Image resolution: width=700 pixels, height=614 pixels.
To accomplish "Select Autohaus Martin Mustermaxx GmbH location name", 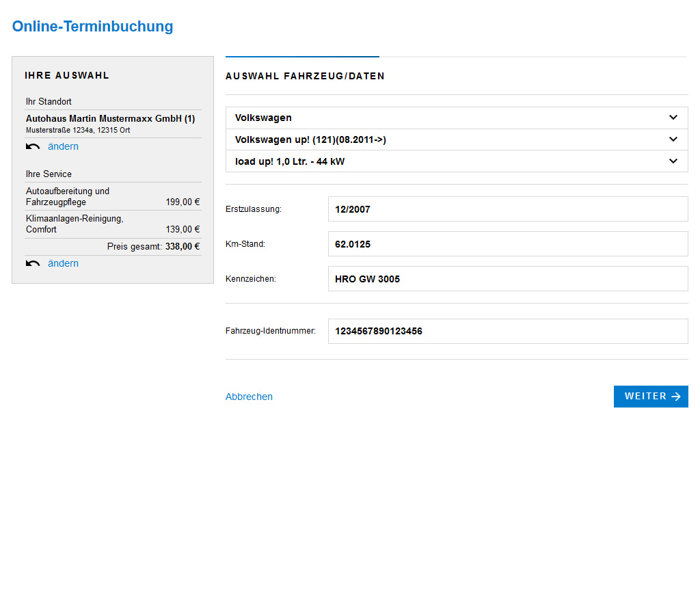I will (x=110, y=119).
